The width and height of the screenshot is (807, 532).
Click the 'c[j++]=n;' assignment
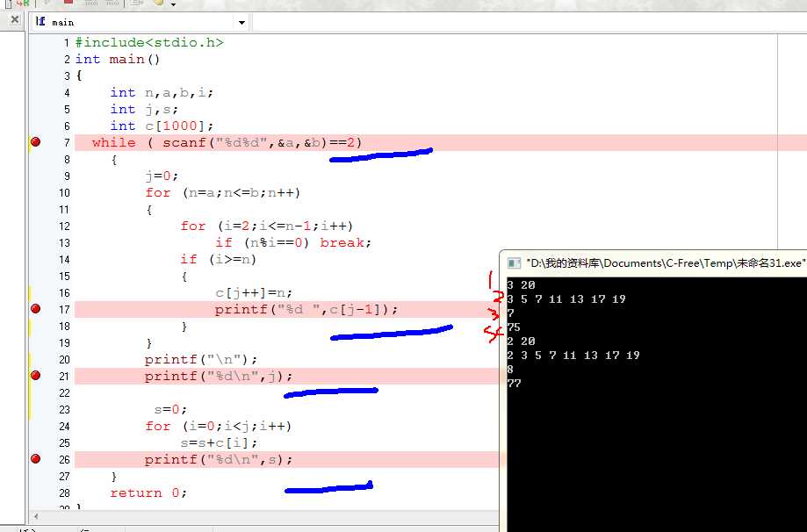click(254, 292)
